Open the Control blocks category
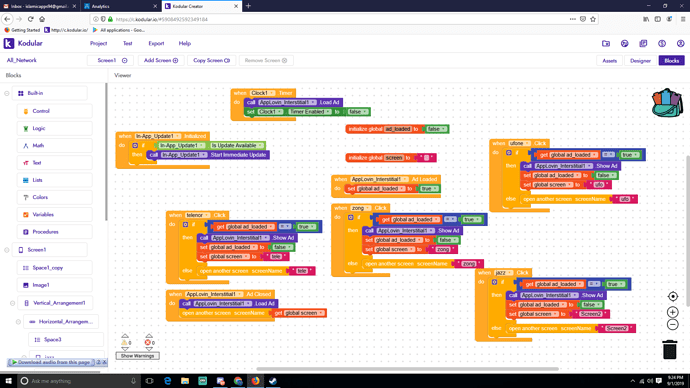This screenshot has width=690, height=388. point(55,111)
